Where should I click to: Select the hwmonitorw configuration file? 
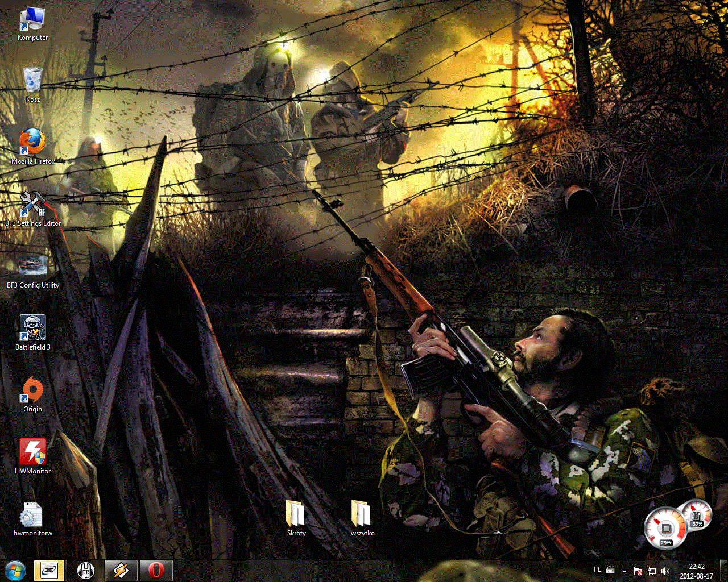click(x=32, y=518)
